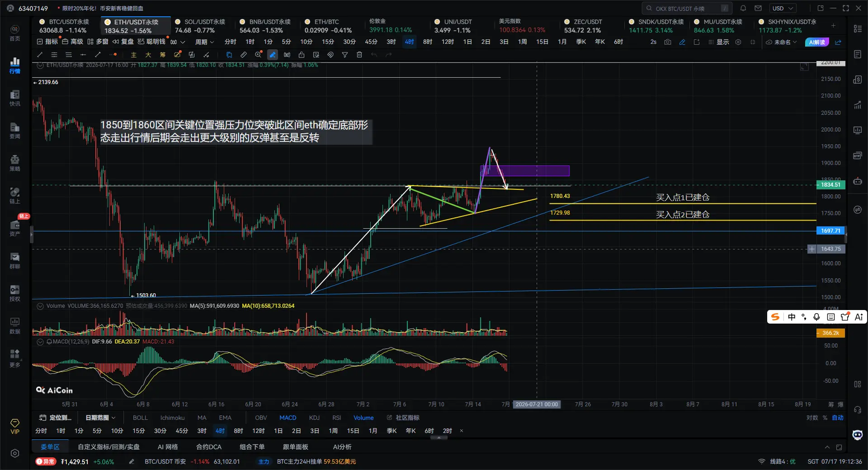Select the highlighted brush drawing tool

tap(273, 55)
